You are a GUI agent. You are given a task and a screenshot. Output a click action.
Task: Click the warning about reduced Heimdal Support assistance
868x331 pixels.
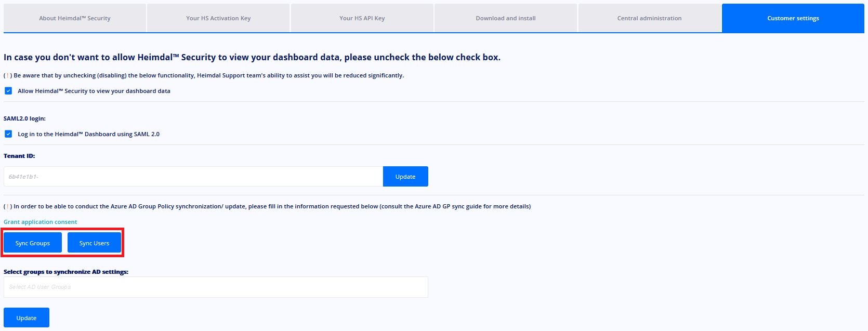(204, 75)
